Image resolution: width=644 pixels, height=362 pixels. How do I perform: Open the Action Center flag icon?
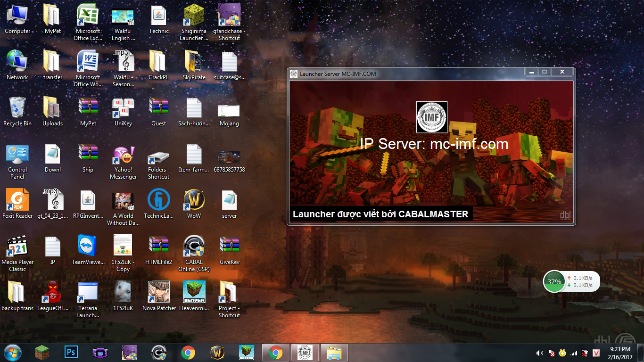pyautogui.click(x=551, y=353)
